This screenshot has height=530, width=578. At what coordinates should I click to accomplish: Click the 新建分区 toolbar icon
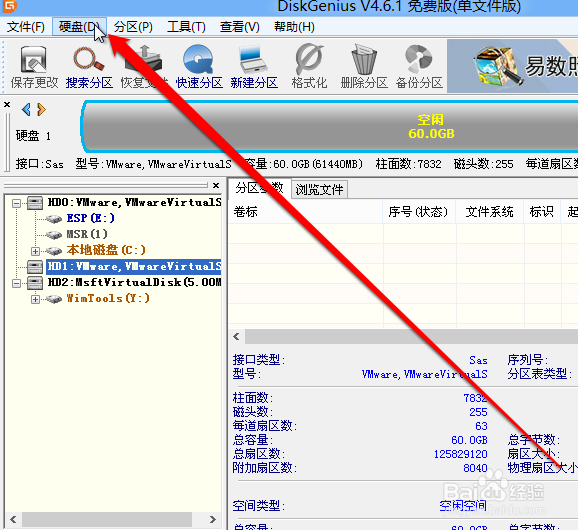pos(254,67)
